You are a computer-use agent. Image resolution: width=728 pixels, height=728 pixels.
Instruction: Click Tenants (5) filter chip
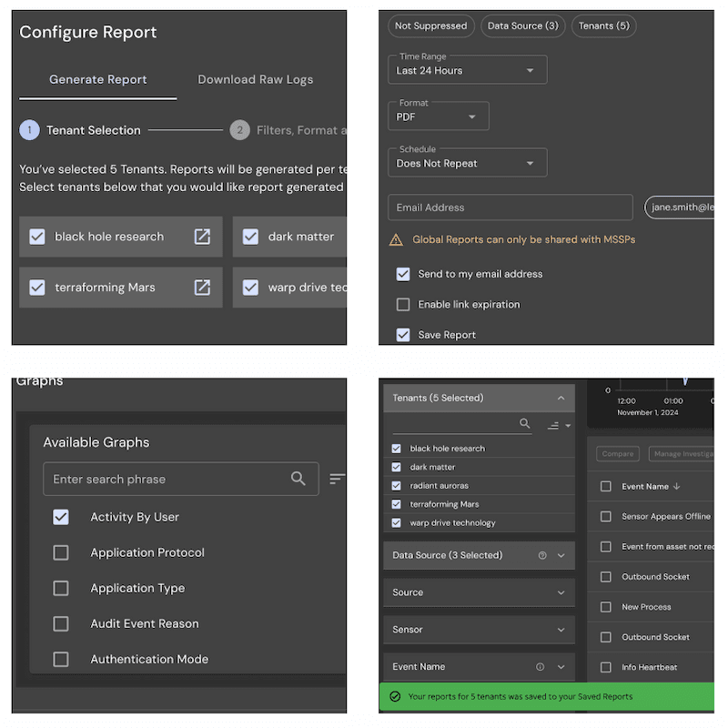click(x=603, y=25)
